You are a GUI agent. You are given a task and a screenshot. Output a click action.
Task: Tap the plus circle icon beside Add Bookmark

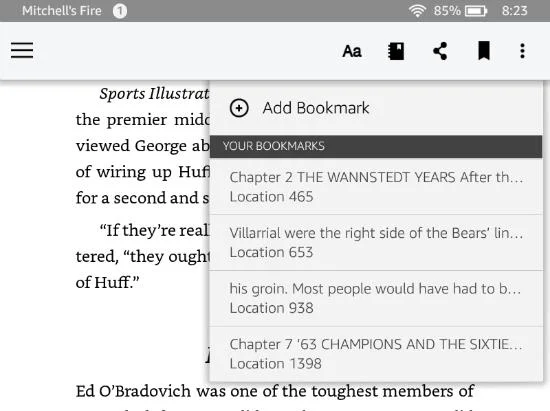pos(239,108)
